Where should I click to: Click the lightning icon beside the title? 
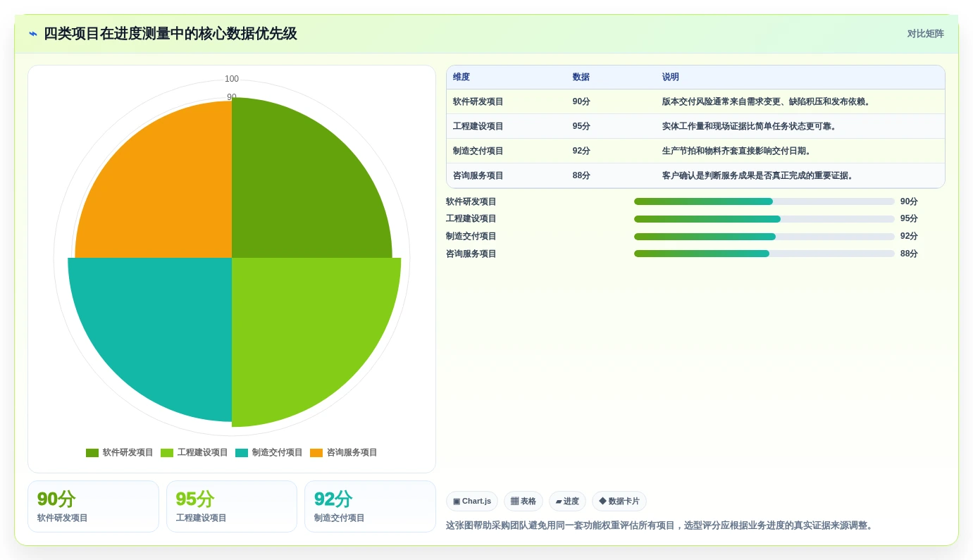33,34
